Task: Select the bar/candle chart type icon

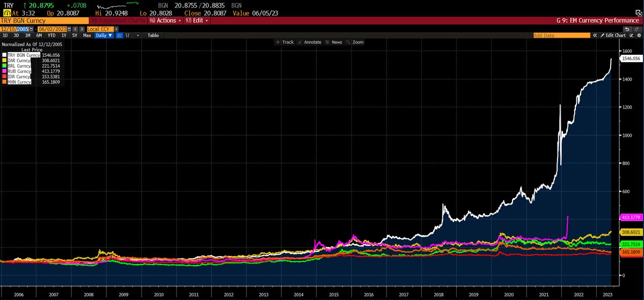Action: tap(127, 35)
